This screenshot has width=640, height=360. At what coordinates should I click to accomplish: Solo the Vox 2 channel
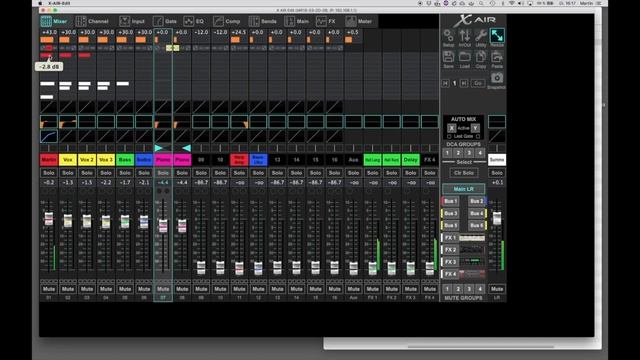(87, 173)
